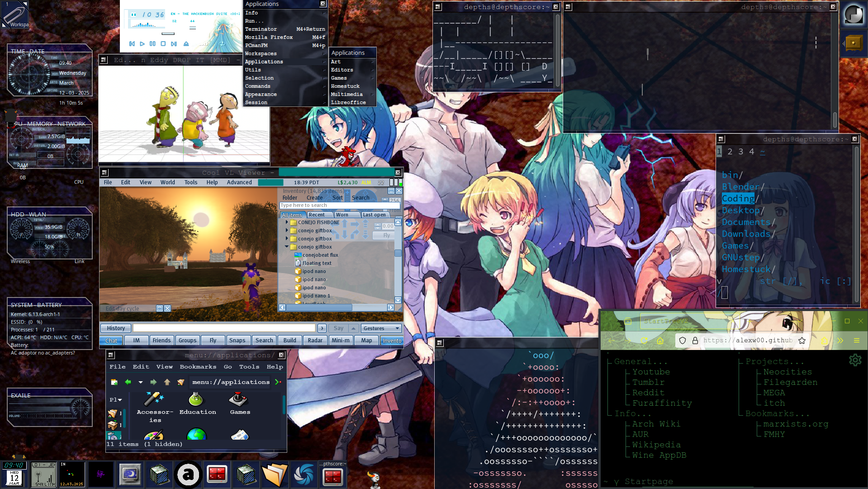Open the Gestures dropdown
This screenshot has height=489, width=868.
(x=381, y=328)
